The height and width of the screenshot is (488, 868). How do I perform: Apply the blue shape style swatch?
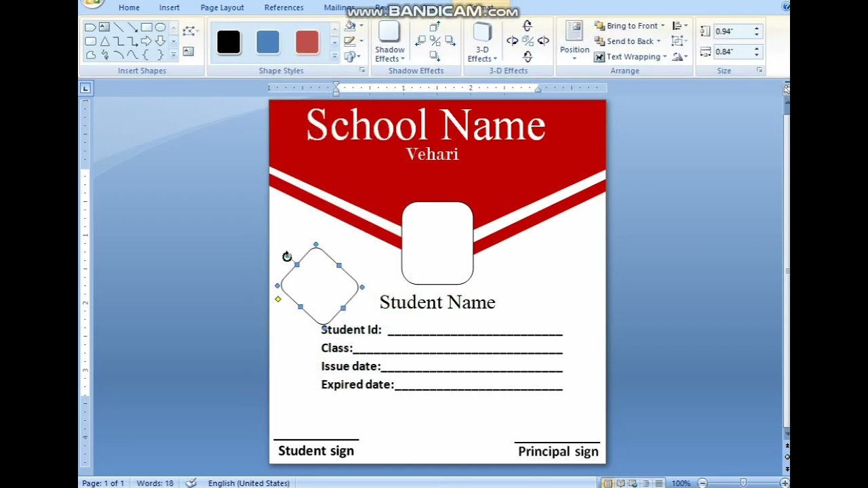pyautogui.click(x=268, y=42)
